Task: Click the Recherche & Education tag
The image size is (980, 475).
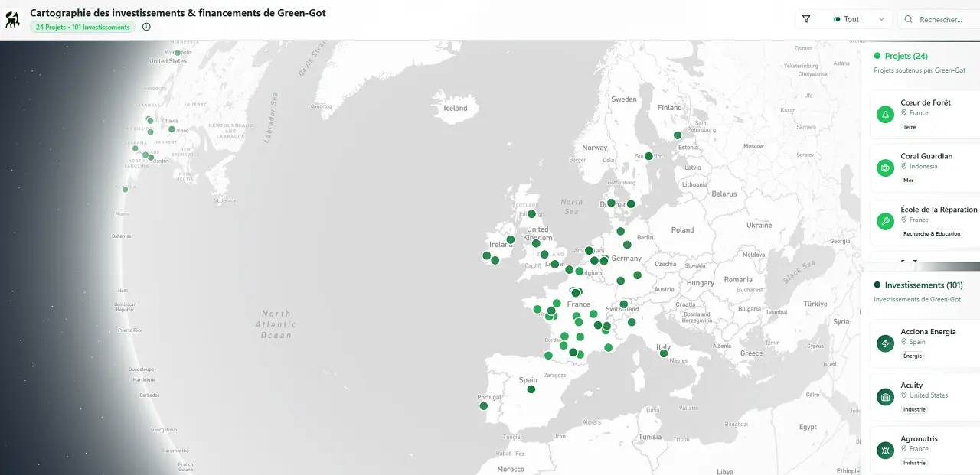Action: pos(932,234)
